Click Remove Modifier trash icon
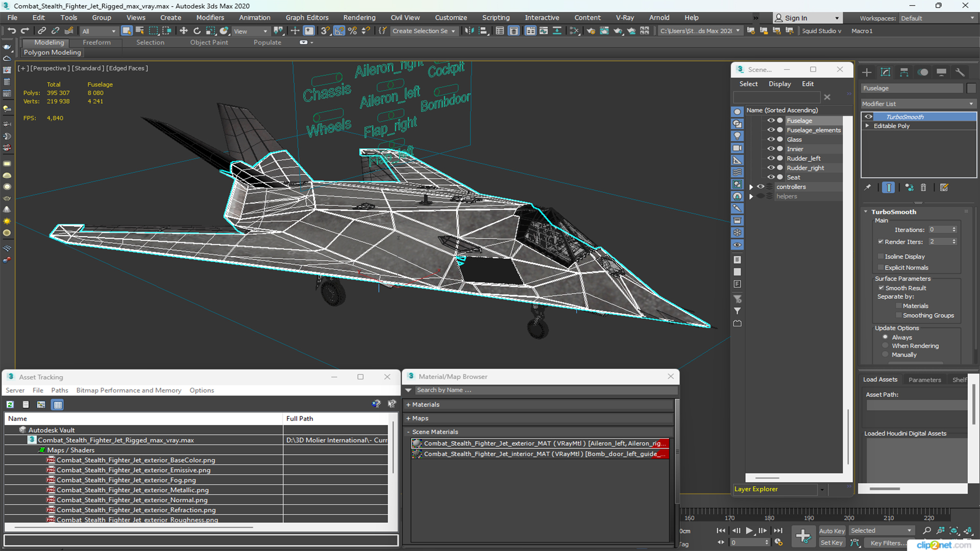This screenshot has height=551, width=980. coord(923,188)
